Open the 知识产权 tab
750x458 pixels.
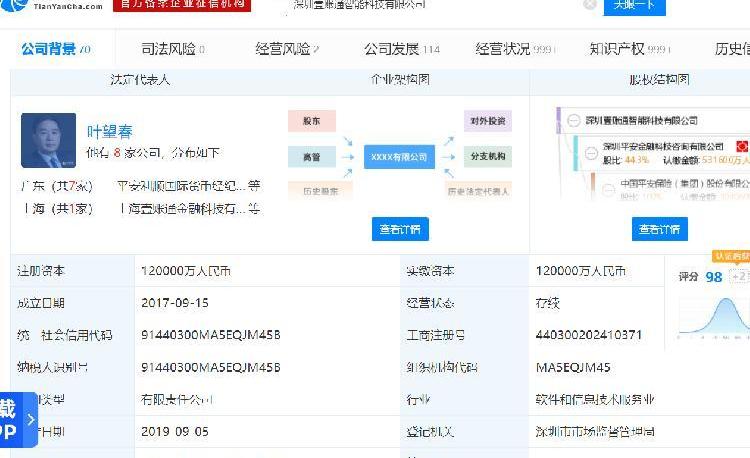[x=629, y=49]
